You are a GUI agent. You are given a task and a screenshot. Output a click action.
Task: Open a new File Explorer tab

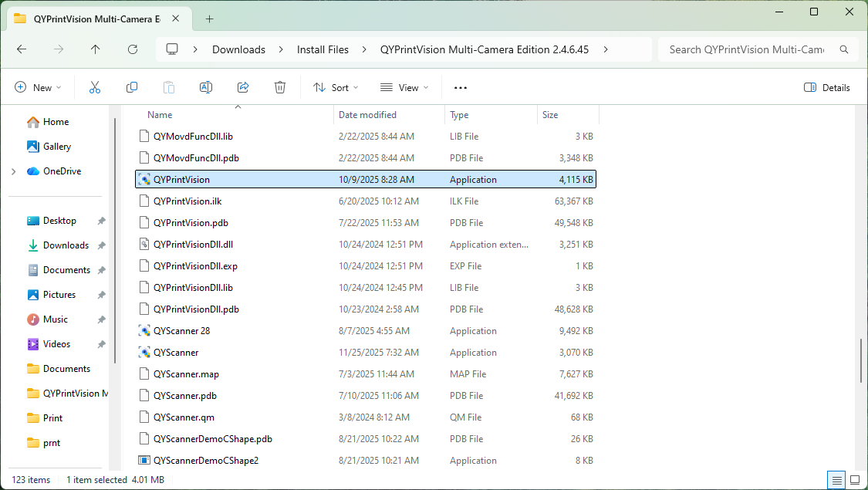pyautogui.click(x=209, y=19)
